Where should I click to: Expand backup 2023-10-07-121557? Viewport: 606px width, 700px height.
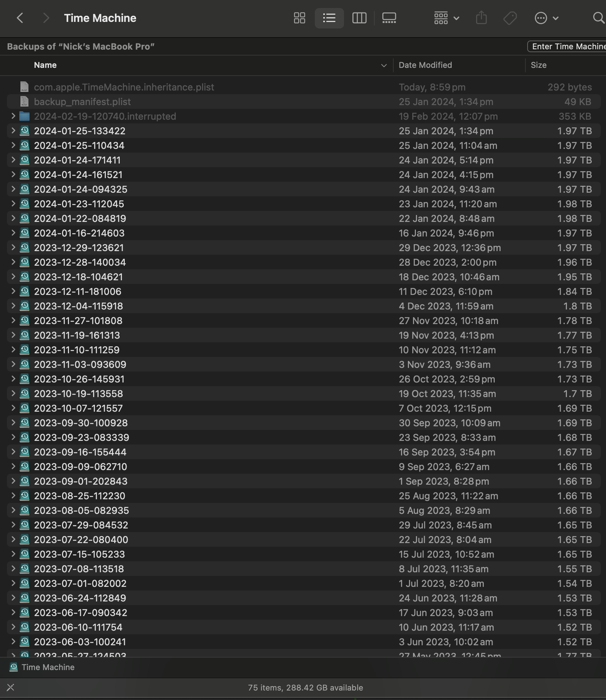(13, 408)
